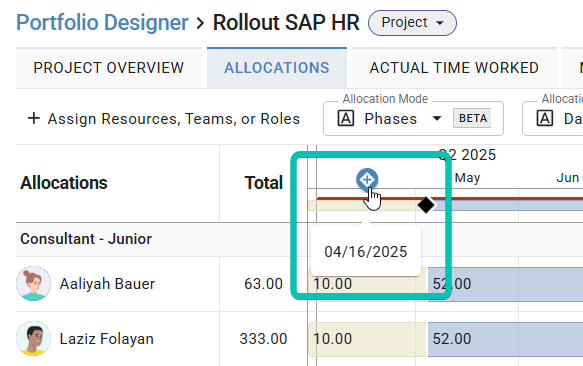Open the Project type dropdown
The height and width of the screenshot is (366, 583).
pos(412,23)
